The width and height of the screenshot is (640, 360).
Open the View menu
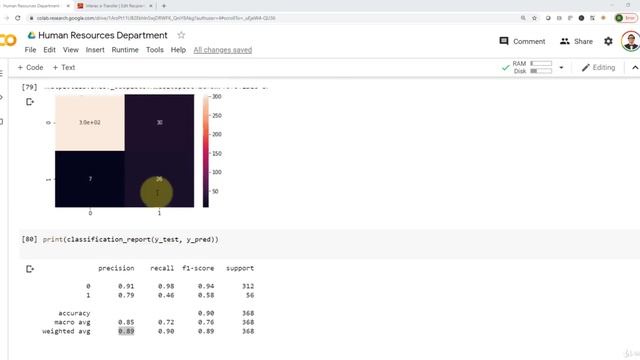click(71, 50)
